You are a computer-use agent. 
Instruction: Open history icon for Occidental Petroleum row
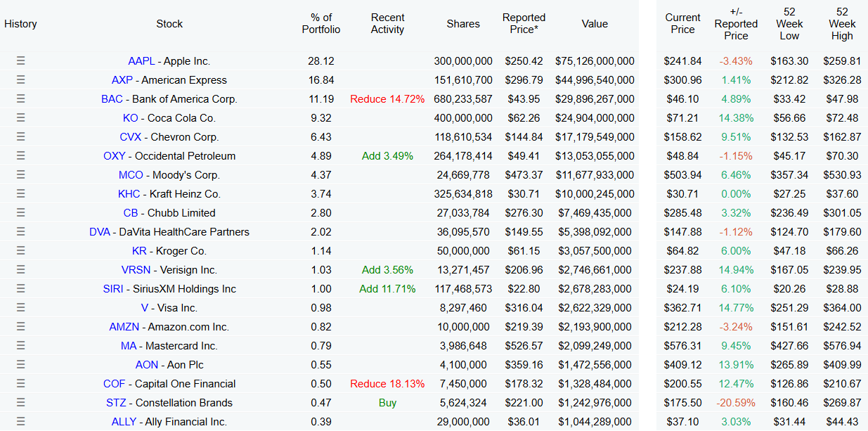20,156
